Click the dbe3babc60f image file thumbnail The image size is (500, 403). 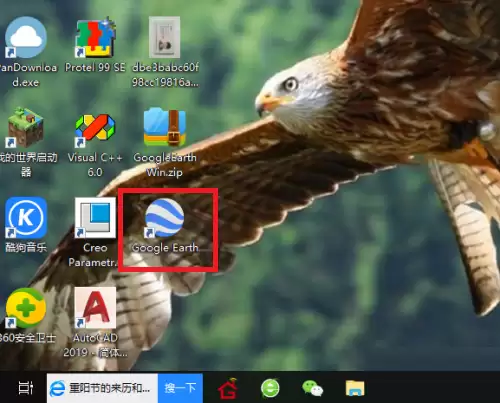pyautogui.click(x=164, y=37)
